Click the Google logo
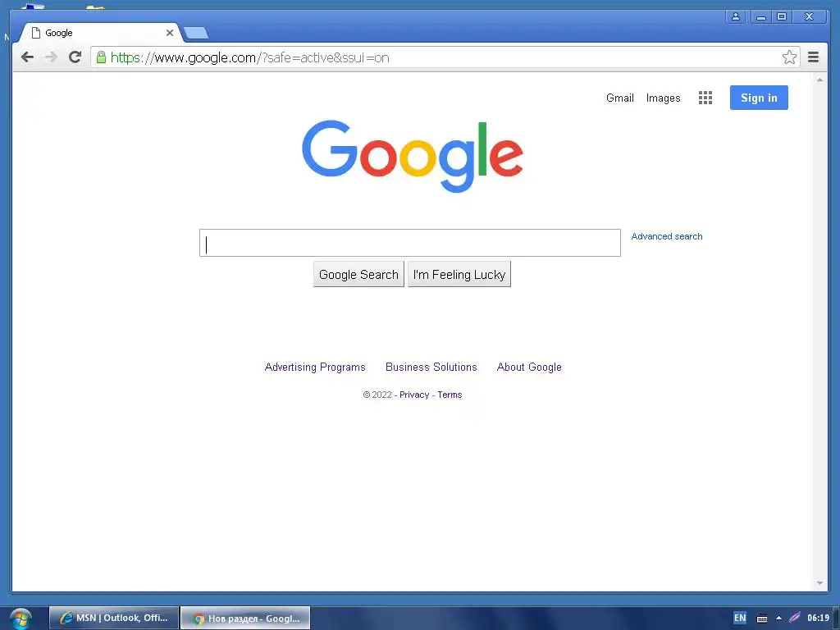 413,157
